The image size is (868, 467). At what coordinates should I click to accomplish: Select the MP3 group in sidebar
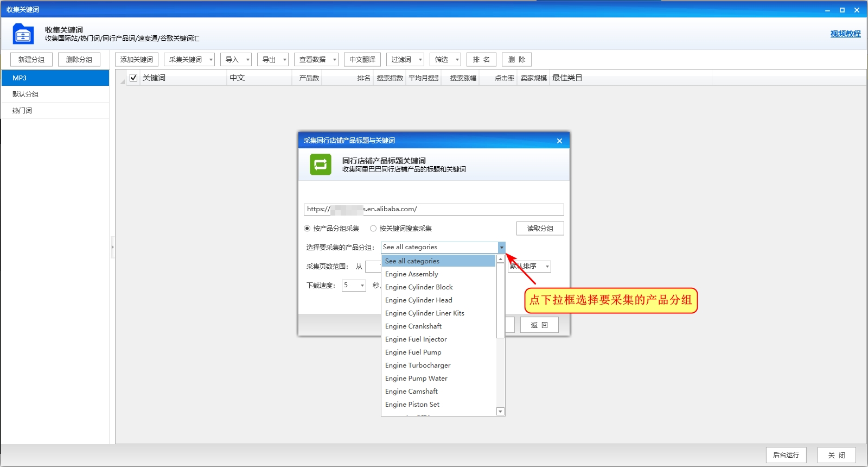point(55,78)
